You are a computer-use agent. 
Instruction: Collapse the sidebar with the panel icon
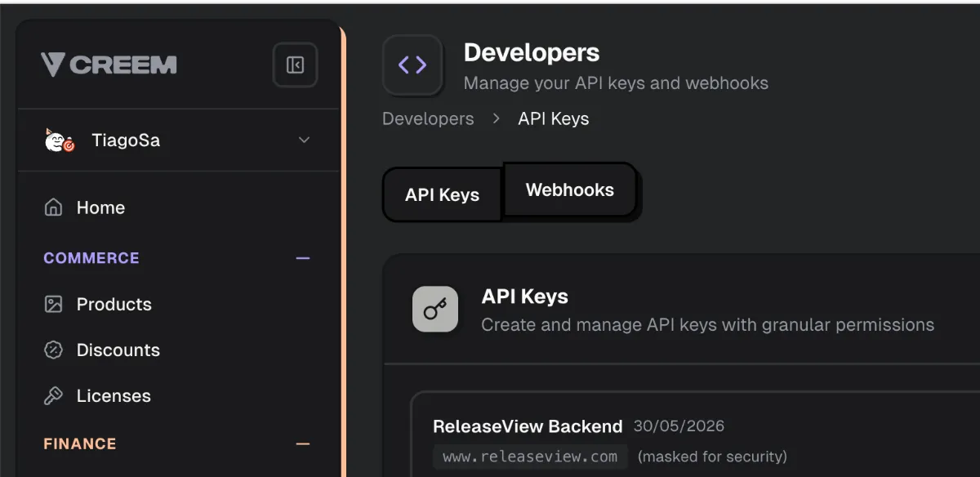click(295, 65)
